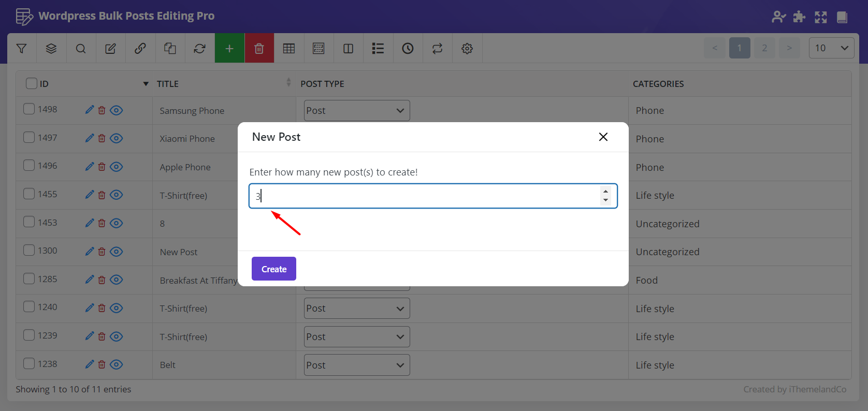The height and width of the screenshot is (411, 868).
Task: Open the Post Type dropdown for Belt
Action: (356, 365)
